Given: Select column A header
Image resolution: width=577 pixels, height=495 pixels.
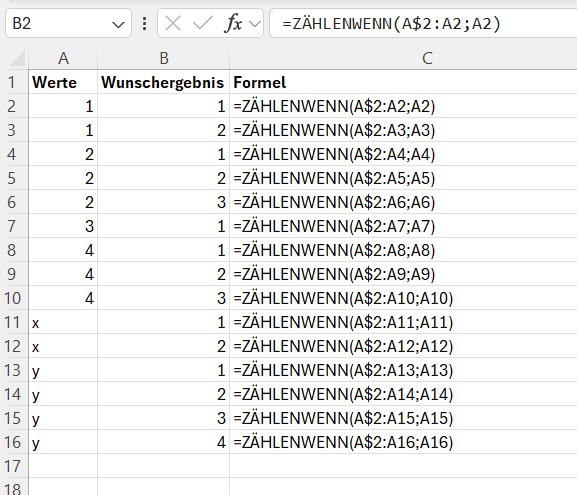Looking at the screenshot, I should pyautogui.click(x=63, y=58).
